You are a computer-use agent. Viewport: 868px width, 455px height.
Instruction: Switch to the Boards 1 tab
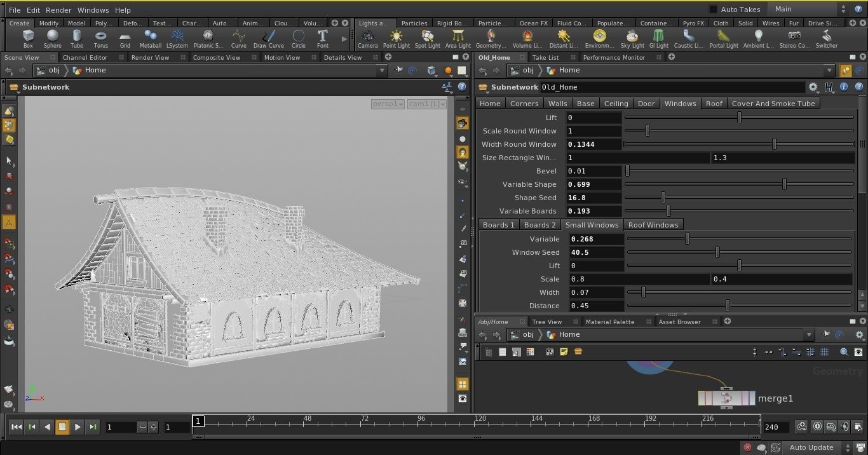tap(498, 225)
